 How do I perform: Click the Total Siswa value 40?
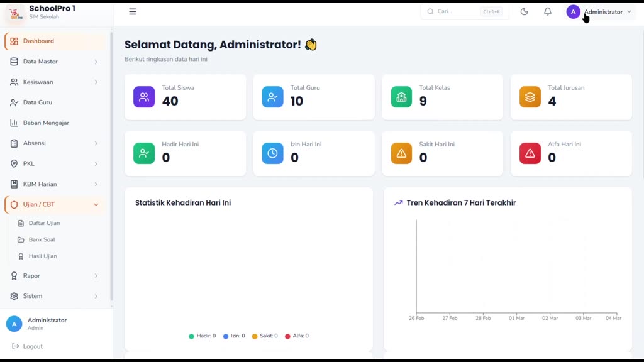(x=170, y=101)
